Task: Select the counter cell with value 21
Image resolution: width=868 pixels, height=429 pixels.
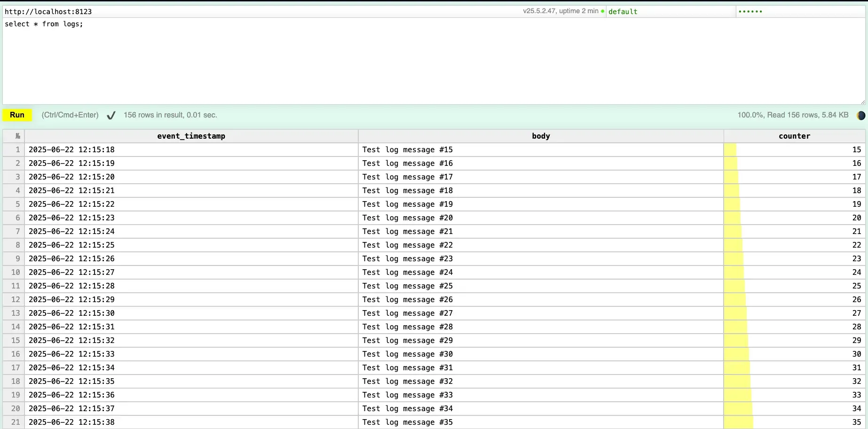Action: pyautogui.click(x=794, y=231)
